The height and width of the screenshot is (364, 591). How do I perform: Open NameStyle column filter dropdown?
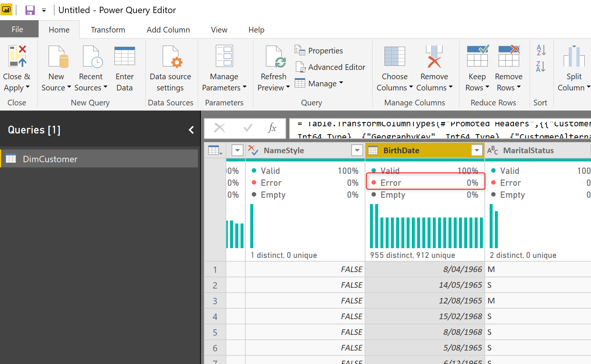(x=357, y=150)
